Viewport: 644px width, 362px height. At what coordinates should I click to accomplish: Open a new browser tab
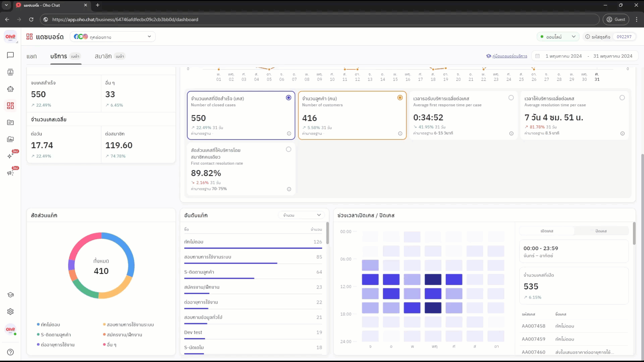98,5
